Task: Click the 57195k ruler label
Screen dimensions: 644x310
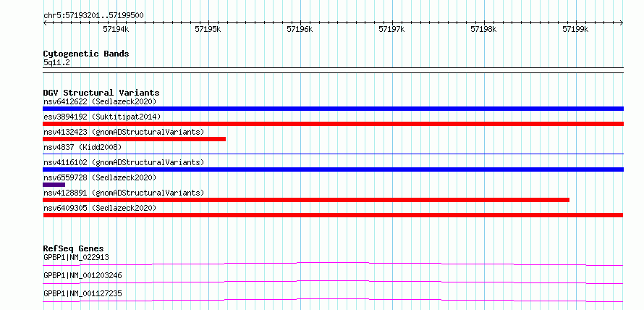Action: click(208, 29)
